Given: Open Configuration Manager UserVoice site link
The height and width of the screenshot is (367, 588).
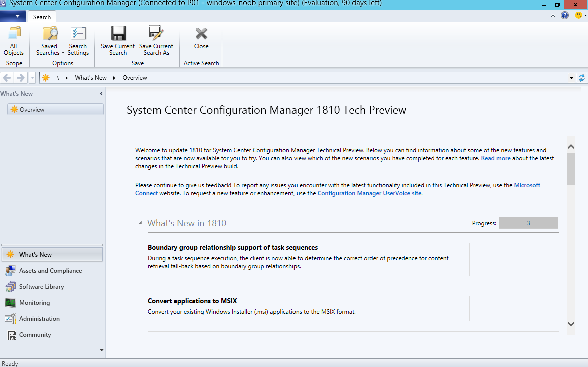Looking at the screenshot, I should point(369,193).
